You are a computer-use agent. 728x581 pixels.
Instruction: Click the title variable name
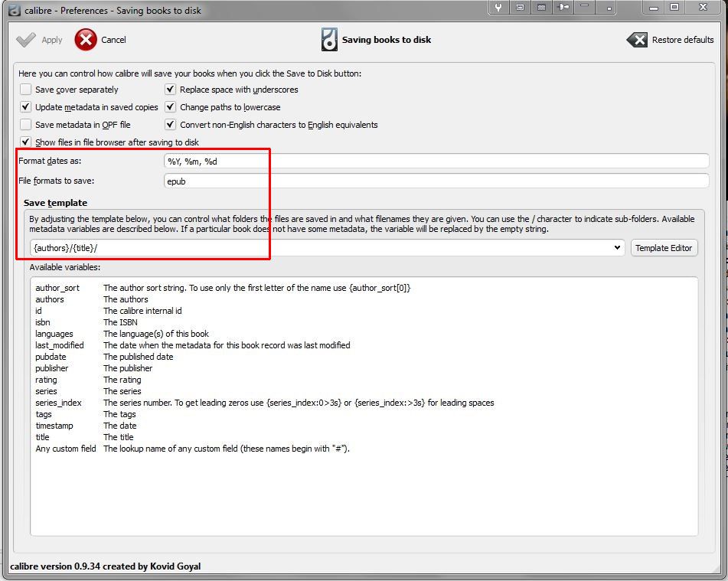42,437
